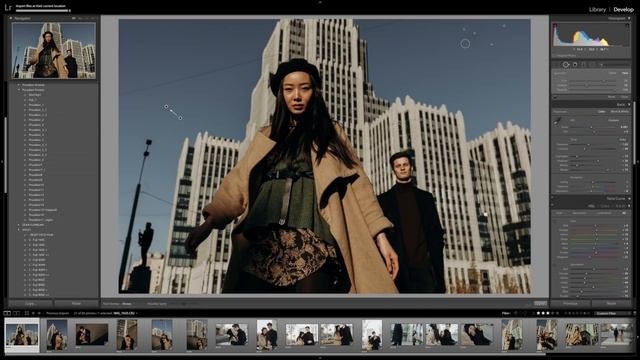Click Reset in Spot Removal panel
The height and width of the screenshot is (360, 640).
(611, 97)
